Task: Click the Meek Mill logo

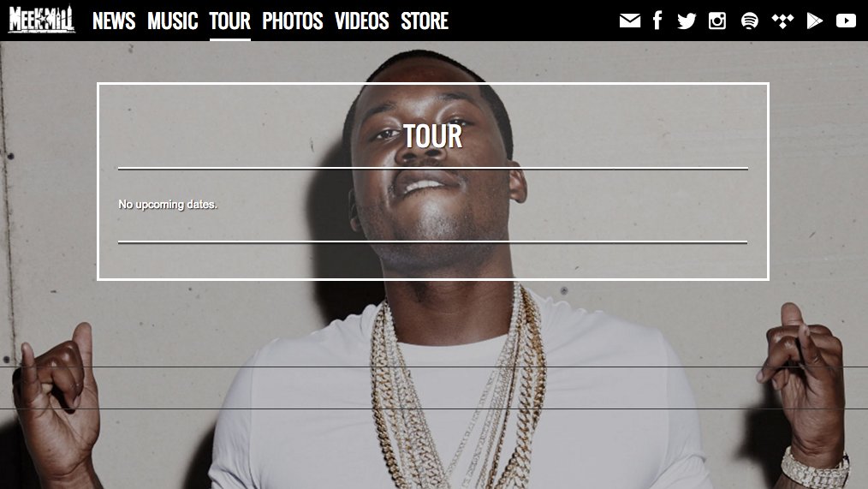Action: 42,20
